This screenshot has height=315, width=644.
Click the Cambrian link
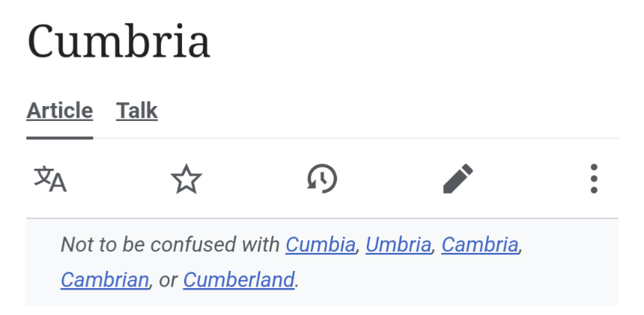click(x=104, y=280)
